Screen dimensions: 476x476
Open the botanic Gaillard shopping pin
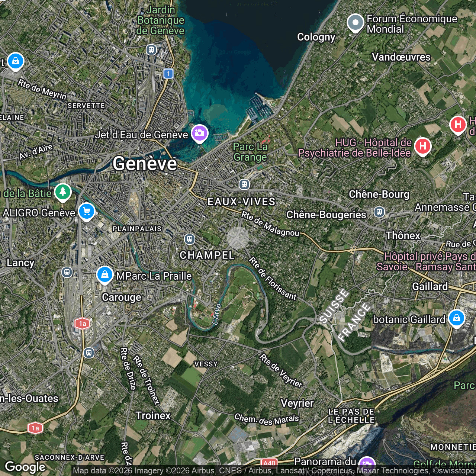click(x=456, y=318)
